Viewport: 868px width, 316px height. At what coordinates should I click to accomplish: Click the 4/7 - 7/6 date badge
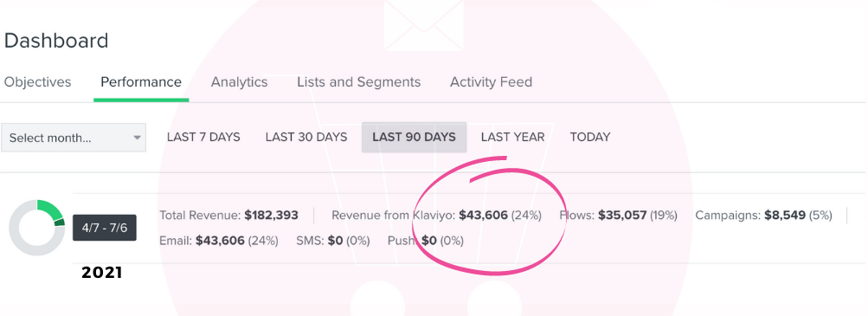coord(105,228)
